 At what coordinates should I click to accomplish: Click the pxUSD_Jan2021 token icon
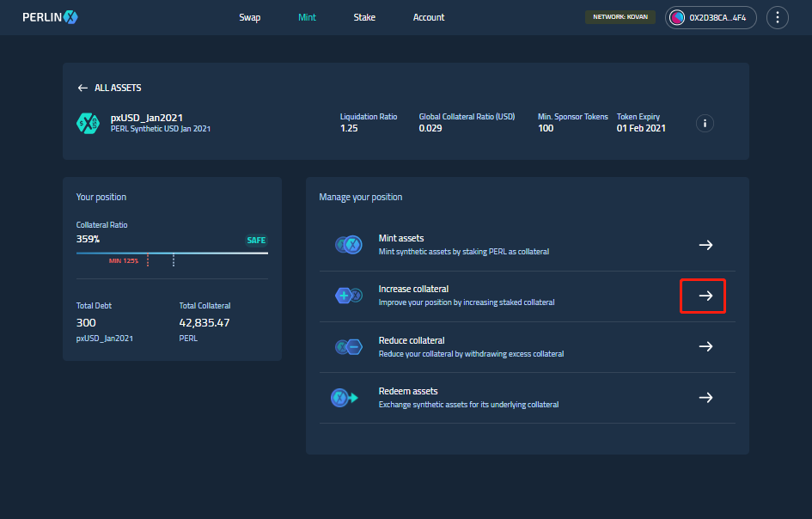tap(88, 123)
